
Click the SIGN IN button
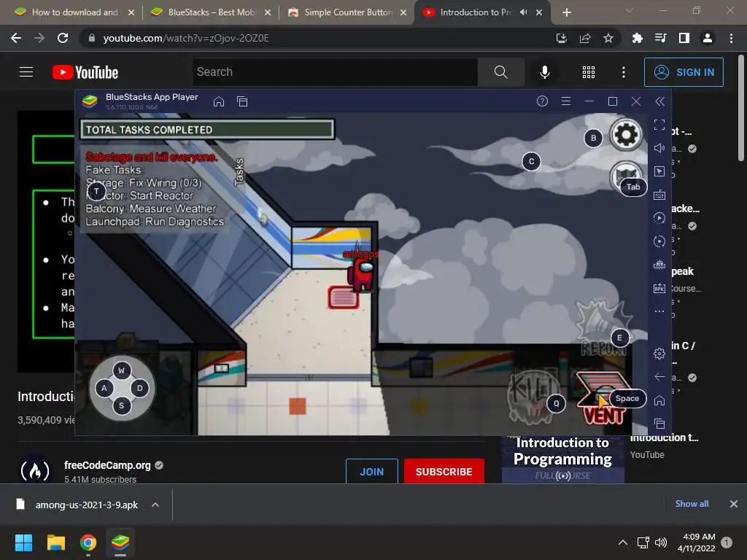tap(684, 72)
